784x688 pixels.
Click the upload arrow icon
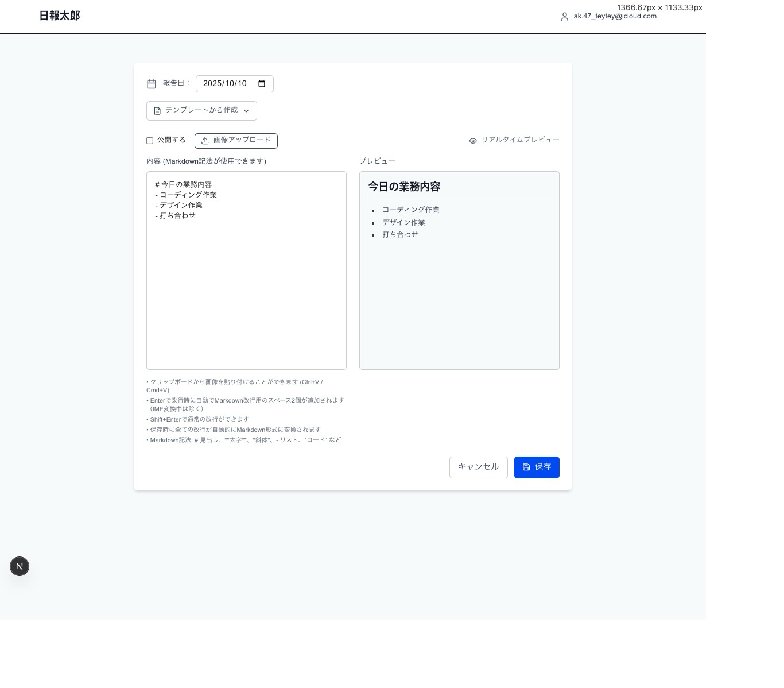pyautogui.click(x=205, y=141)
